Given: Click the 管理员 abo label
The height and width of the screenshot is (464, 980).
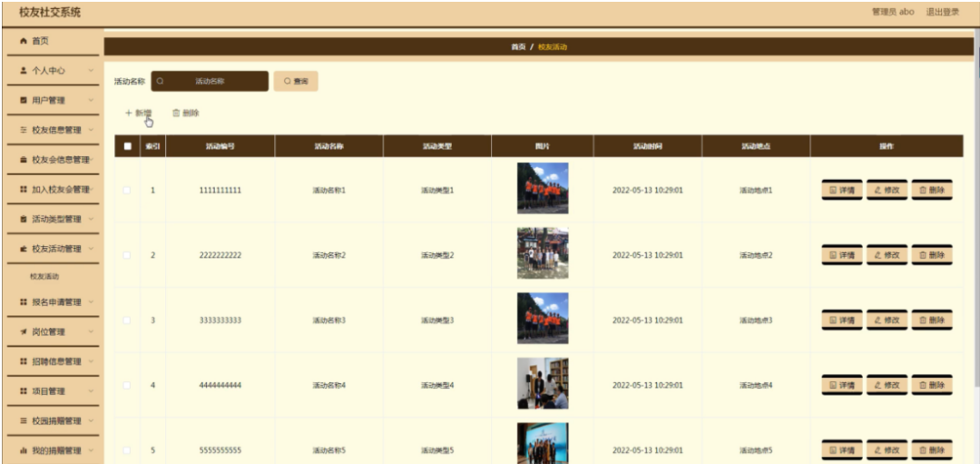Looking at the screenshot, I should coord(893,12).
